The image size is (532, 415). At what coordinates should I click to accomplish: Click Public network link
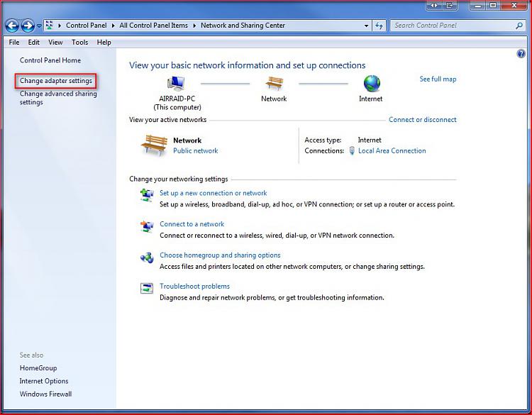click(196, 150)
